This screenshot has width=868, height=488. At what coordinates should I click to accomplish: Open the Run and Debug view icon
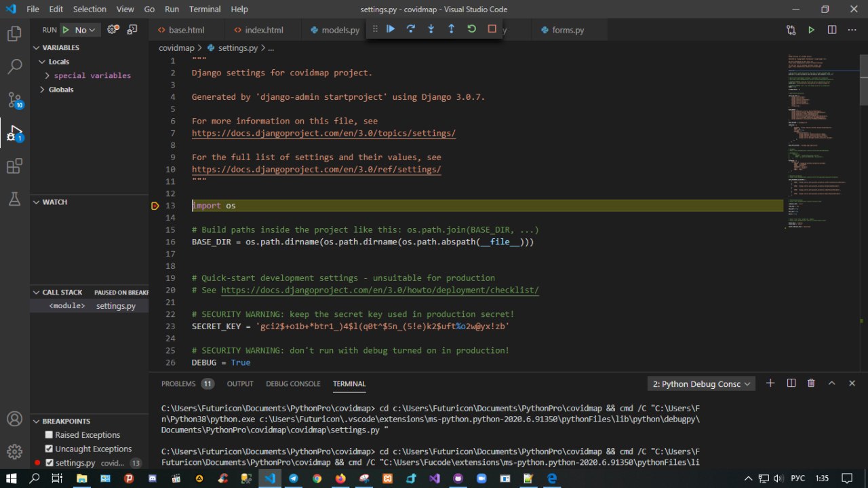pos(14,133)
